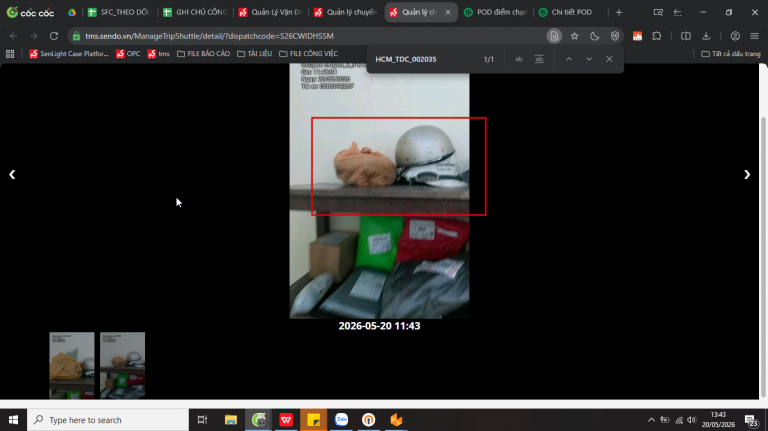Reload the current page
This screenshot has height=431, width=768.
point(54,36)
